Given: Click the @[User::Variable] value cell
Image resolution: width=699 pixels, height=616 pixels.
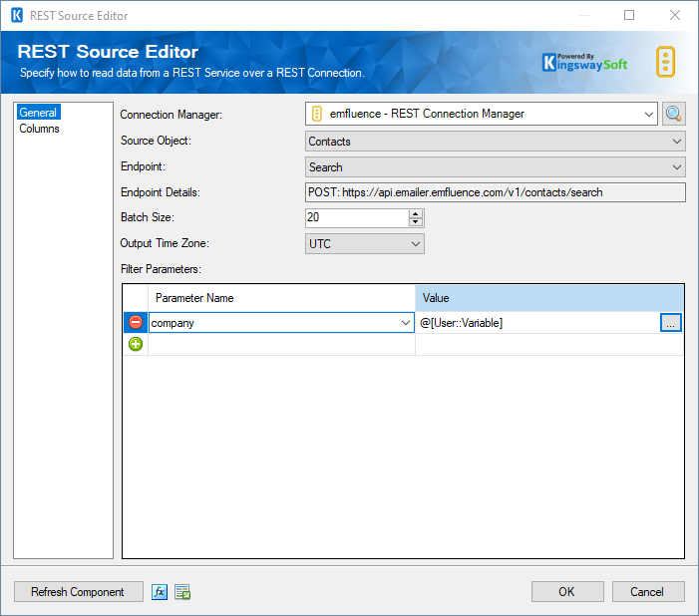Looking at the screenshot, I should (537, 323).
